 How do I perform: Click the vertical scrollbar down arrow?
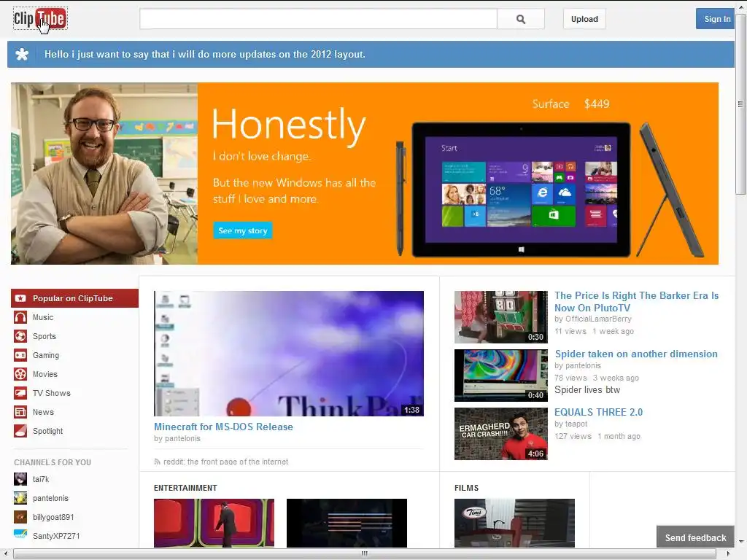tap(740, 542)
